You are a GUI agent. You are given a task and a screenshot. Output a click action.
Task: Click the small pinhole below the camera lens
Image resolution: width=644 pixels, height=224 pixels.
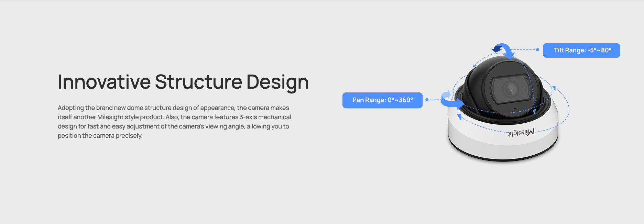(515, 109)
